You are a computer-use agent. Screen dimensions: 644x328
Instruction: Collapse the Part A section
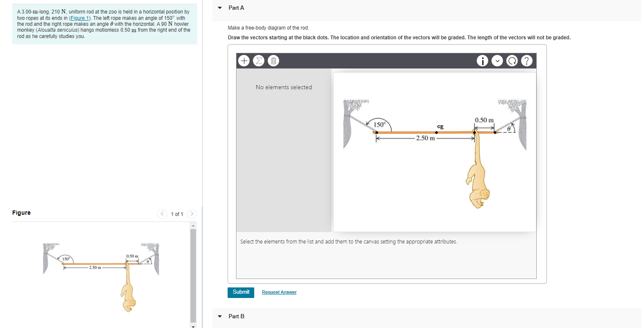coord(220,8)
